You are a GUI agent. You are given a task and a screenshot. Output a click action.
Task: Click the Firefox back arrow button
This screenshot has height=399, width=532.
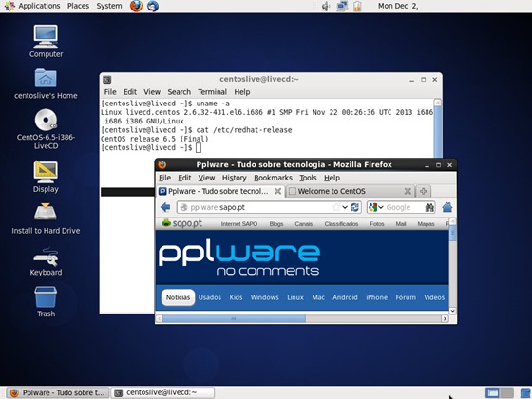pyautogui.click(x=165, y=207)
